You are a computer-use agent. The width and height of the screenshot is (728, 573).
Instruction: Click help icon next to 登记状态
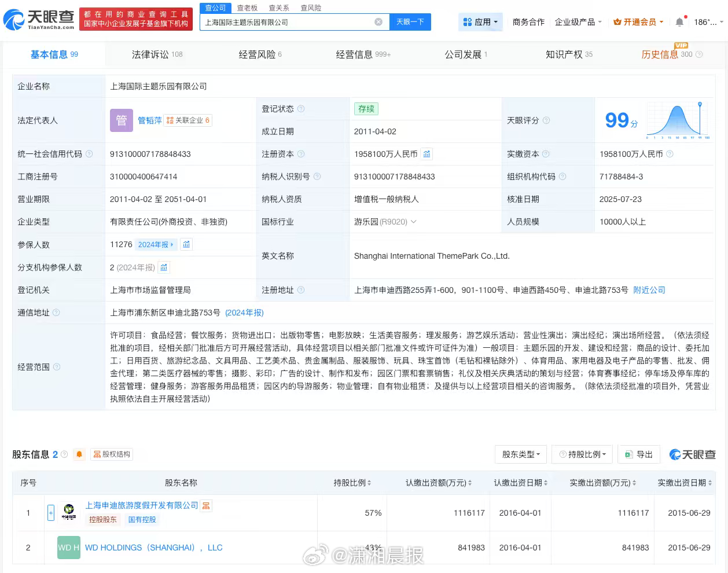[301, 109]
